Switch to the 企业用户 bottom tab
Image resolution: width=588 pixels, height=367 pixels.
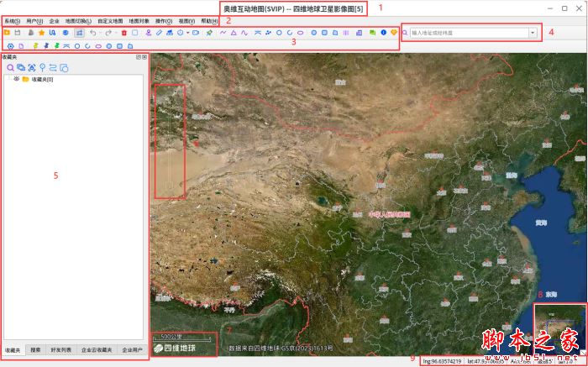click(132, 350)
